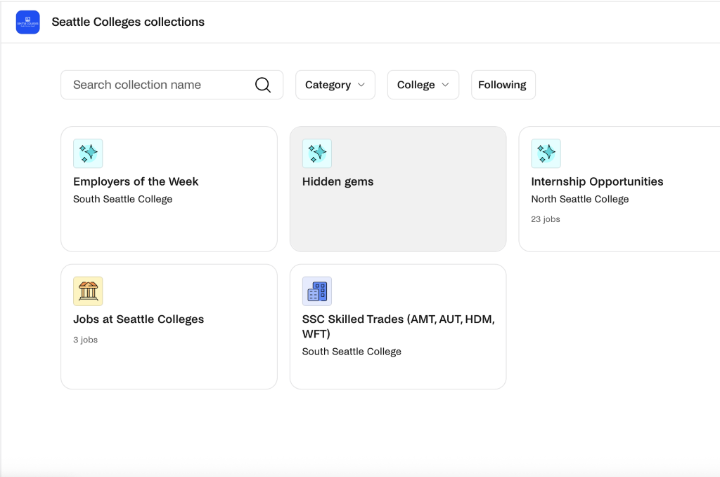Click South Seattle College under Employers of the Week
Viewport: 720px width, 477px height.
tap(123, 199)
